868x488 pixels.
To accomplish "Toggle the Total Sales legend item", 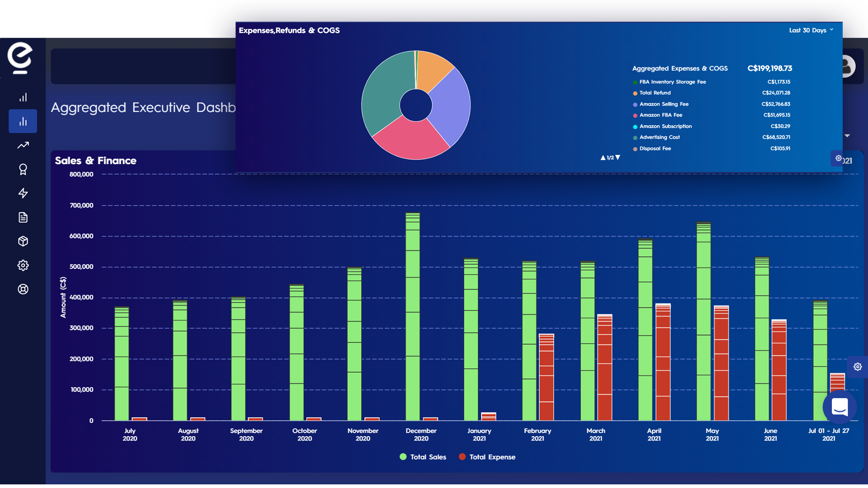I will click(423, 457).
